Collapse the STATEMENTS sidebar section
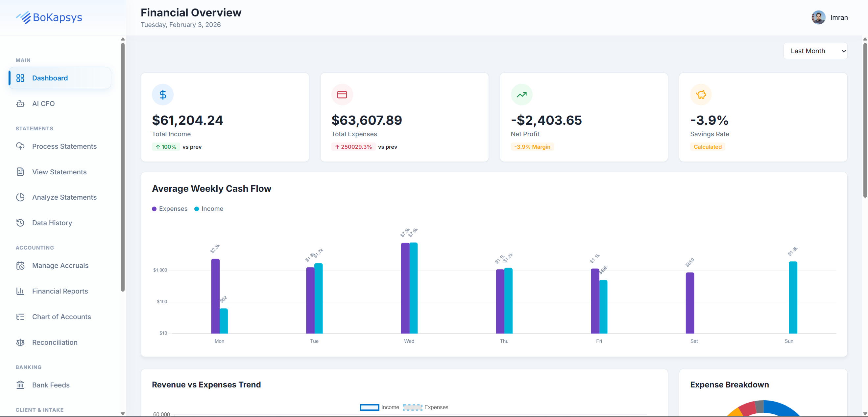 click(35, 128)
